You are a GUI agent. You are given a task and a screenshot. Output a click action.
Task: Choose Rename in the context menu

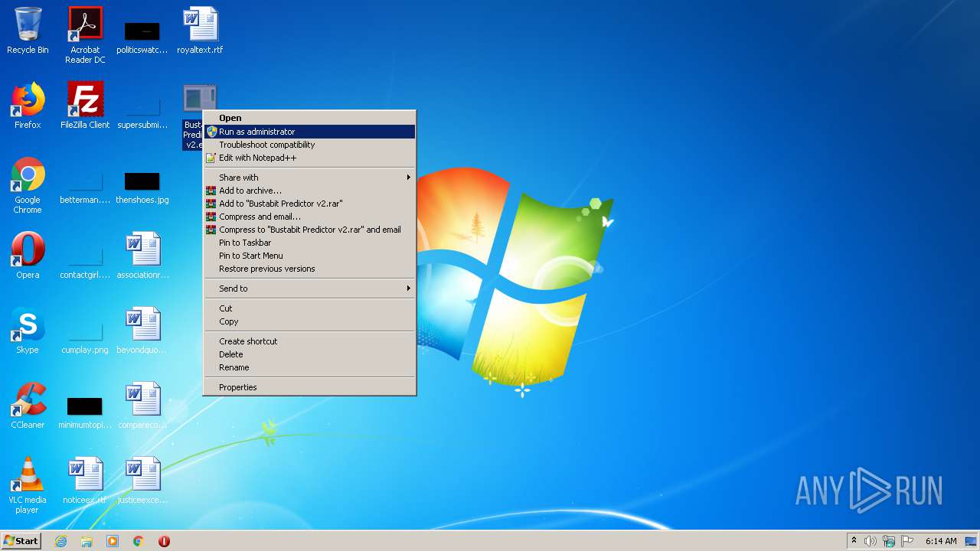tap(309, 367)
